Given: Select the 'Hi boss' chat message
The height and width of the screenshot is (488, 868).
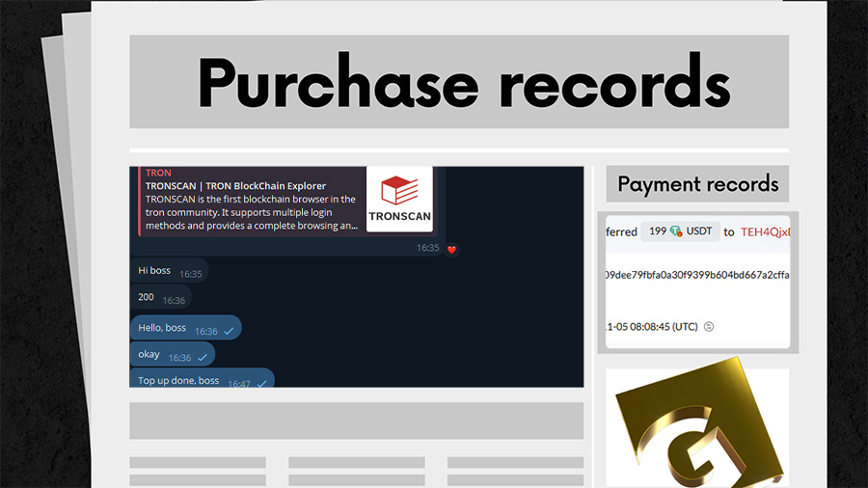Looking at the screenshot, I should click(169, 271).
